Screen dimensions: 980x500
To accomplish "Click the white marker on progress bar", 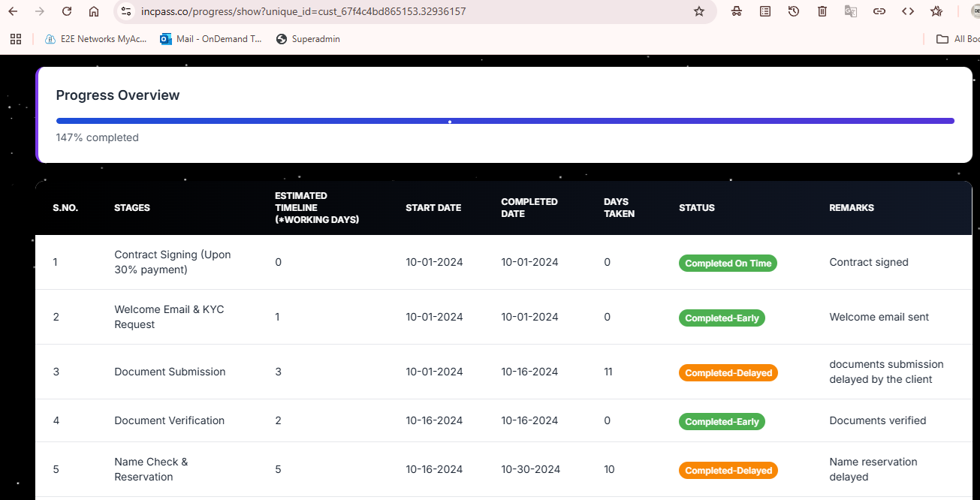I will click(450, 121).
